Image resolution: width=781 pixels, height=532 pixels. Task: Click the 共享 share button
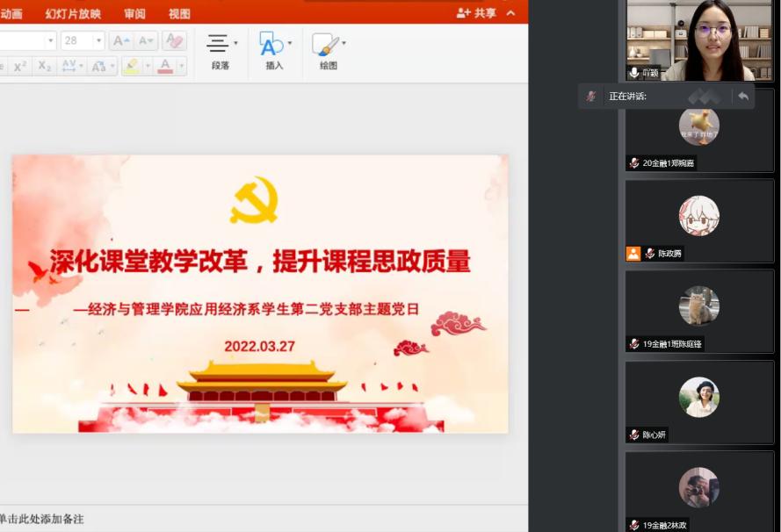[477, 13]
